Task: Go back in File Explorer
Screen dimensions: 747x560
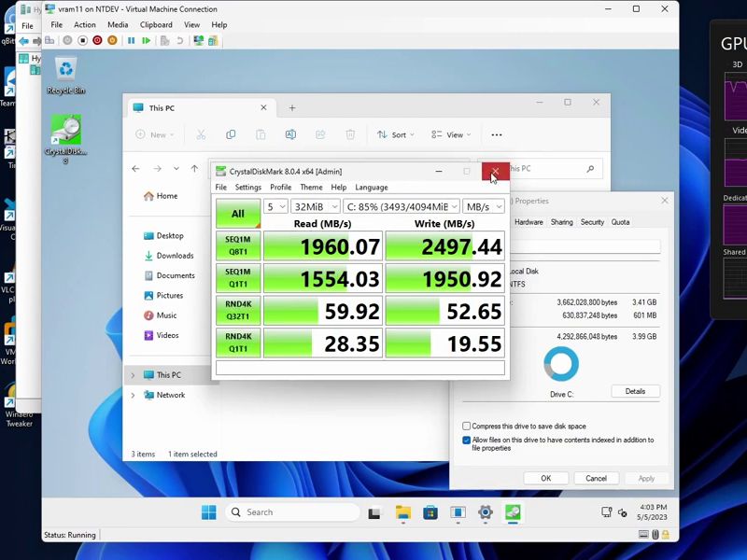Action: [135, 169]
